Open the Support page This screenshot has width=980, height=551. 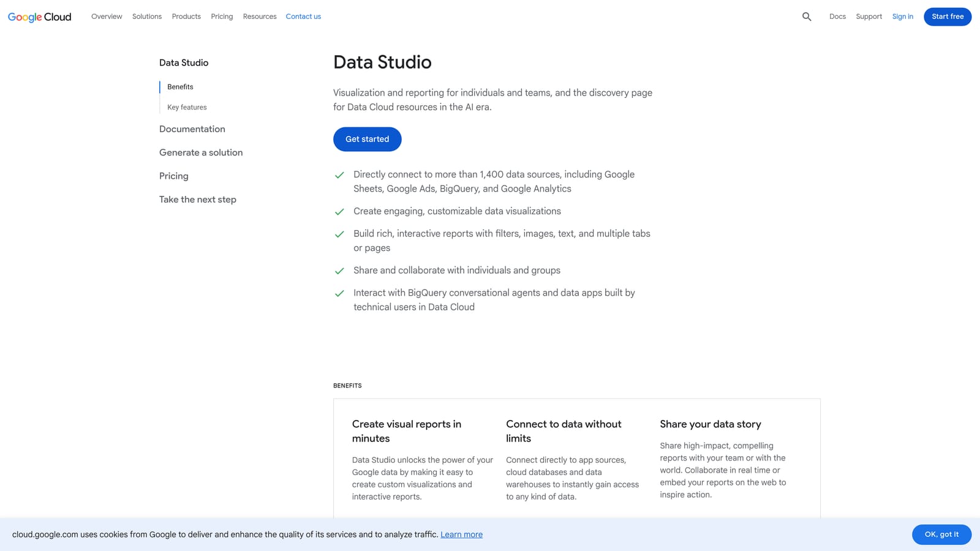pos(869,17)
